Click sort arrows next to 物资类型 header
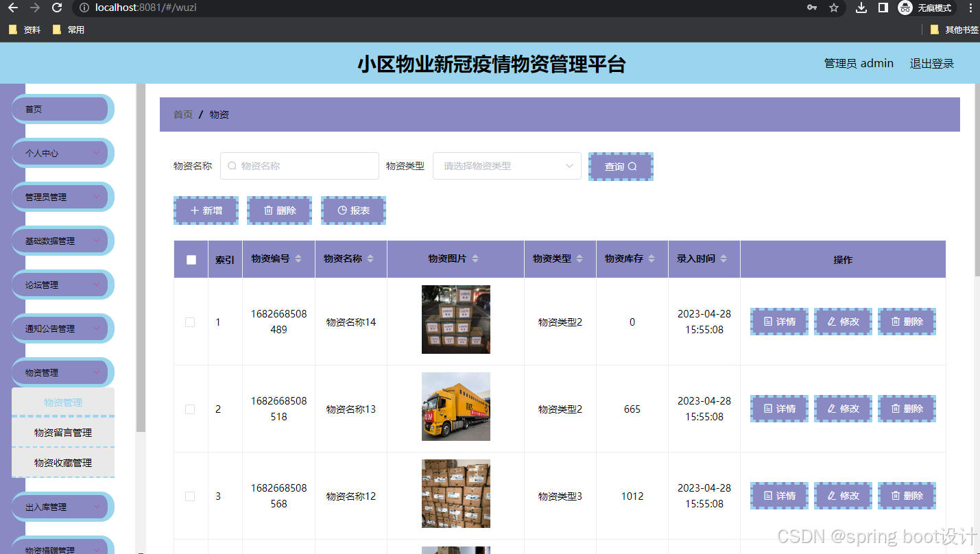Viewport: 980px width, 554px height. pos(579,258)
